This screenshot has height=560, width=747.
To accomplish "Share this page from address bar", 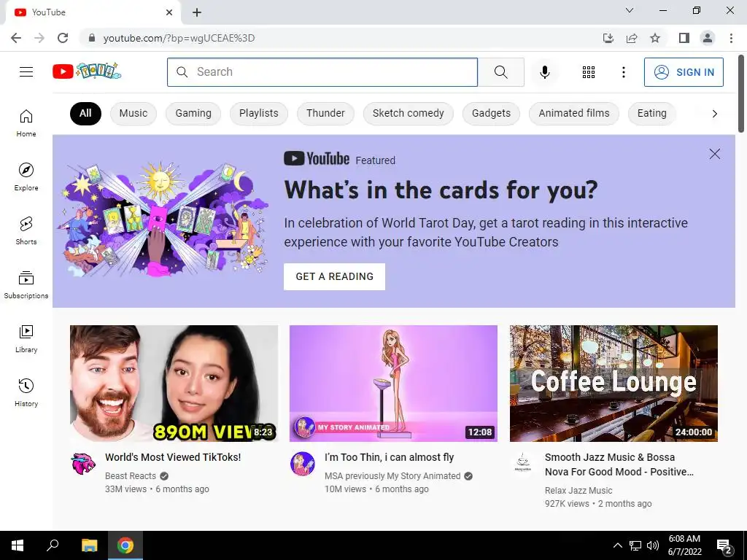I will click(x=632, y=38).
